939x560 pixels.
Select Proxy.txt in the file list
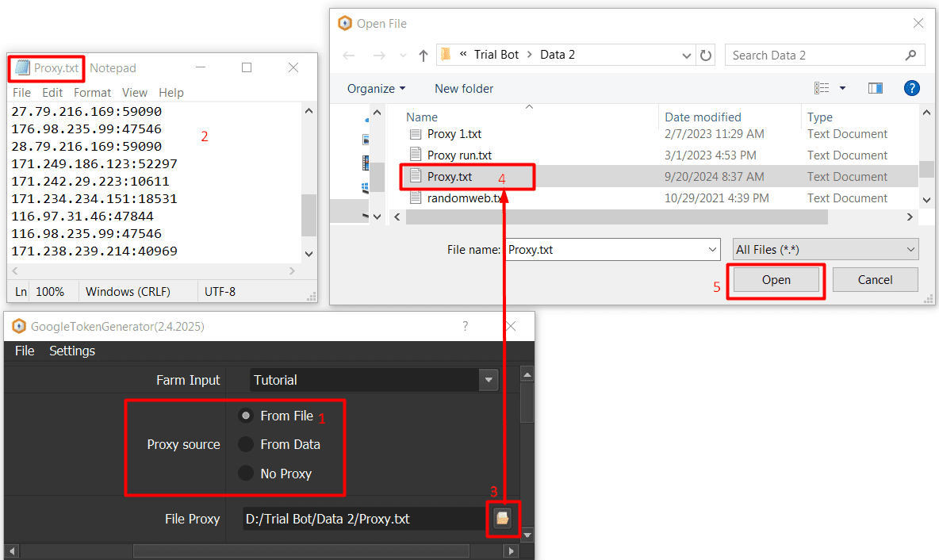click(x=450, y=177)
